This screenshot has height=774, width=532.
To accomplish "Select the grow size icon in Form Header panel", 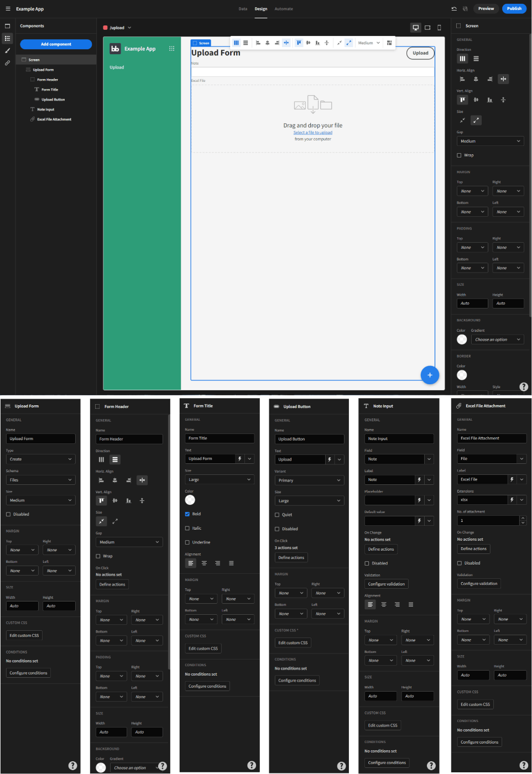I will click(x=115, y=521).
